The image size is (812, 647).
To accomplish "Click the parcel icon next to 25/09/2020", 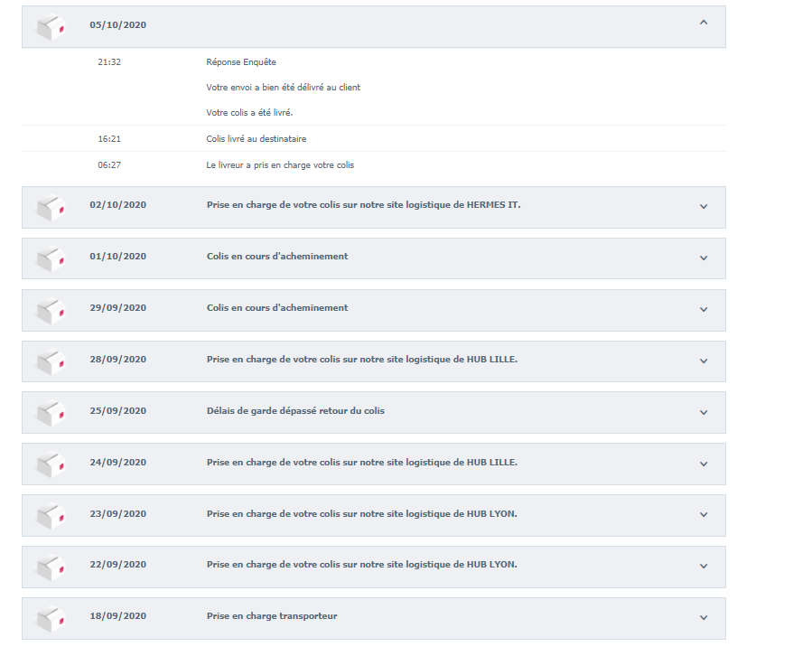I will (51, 413).
